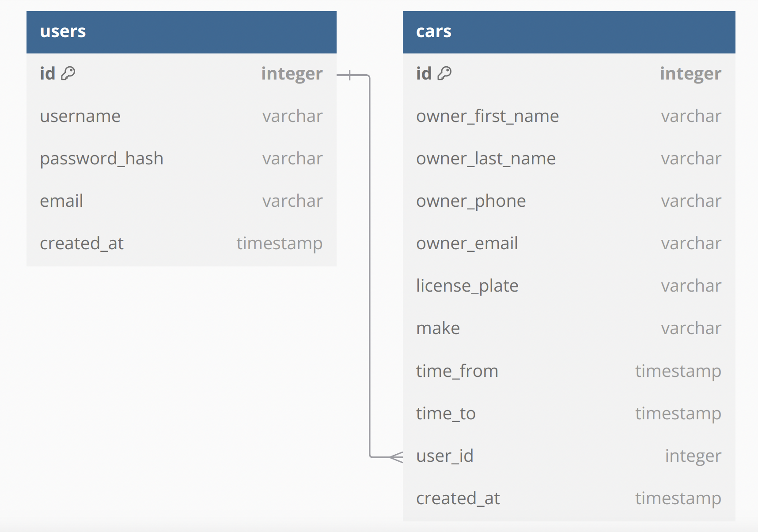Image resolution: width=758 pixels, height=532 pixels.
Task: Click the crow's foot connector at user_id
Action: (396, 457)
